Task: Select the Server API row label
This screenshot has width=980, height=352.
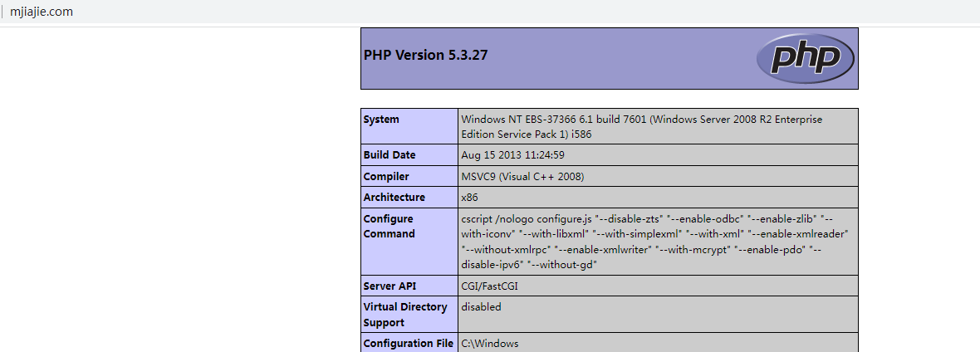Action: click(x=390, y=286)
